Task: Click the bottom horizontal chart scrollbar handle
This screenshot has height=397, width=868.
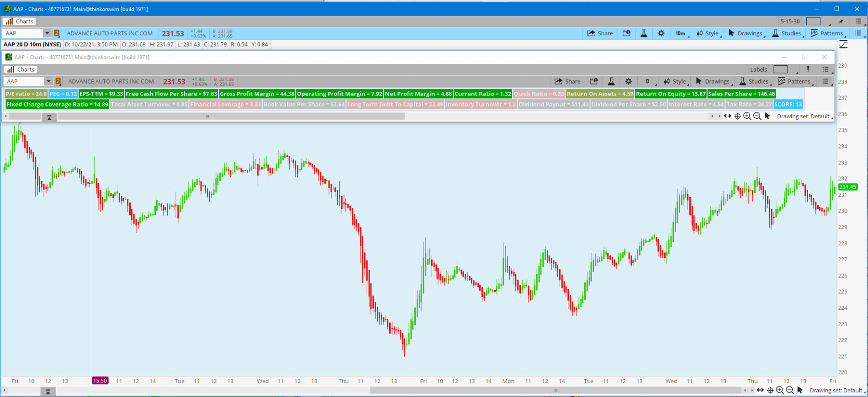Action: pyautogui.click(x=556, y=391)
